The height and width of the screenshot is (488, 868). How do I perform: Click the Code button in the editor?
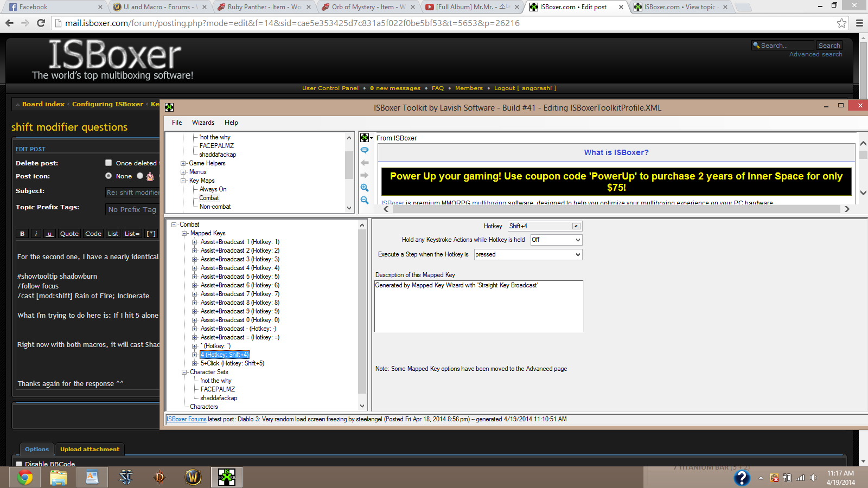point(93,234)
